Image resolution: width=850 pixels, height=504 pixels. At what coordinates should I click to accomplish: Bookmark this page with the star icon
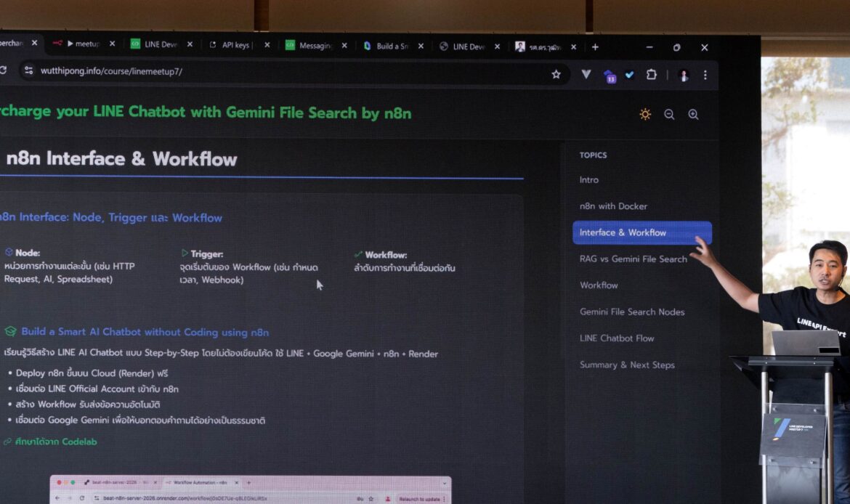556,74
